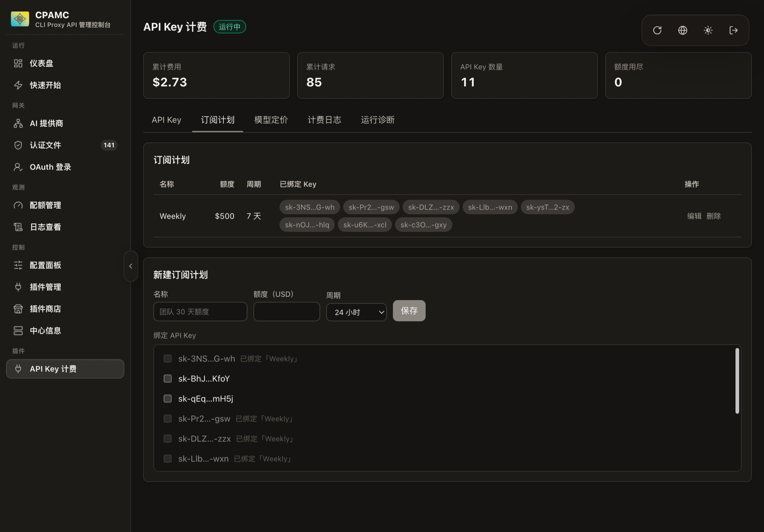Open 插件管理 in the sidebar
Image resolution: width=764 pixels, height=532 pixels.
click(65, 287)
